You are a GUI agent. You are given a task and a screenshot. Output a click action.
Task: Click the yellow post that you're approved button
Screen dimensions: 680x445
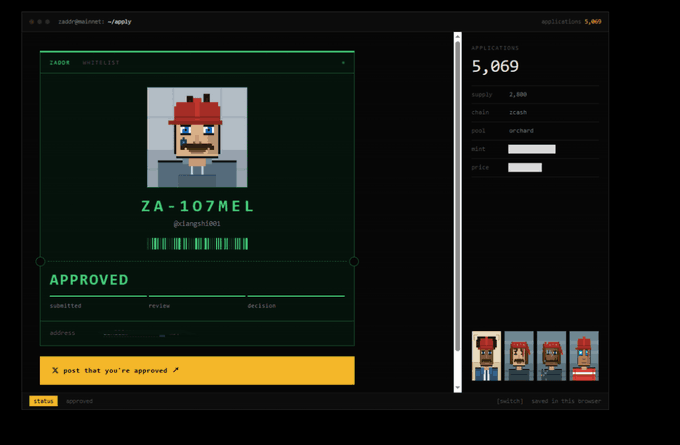click(197, 370)
